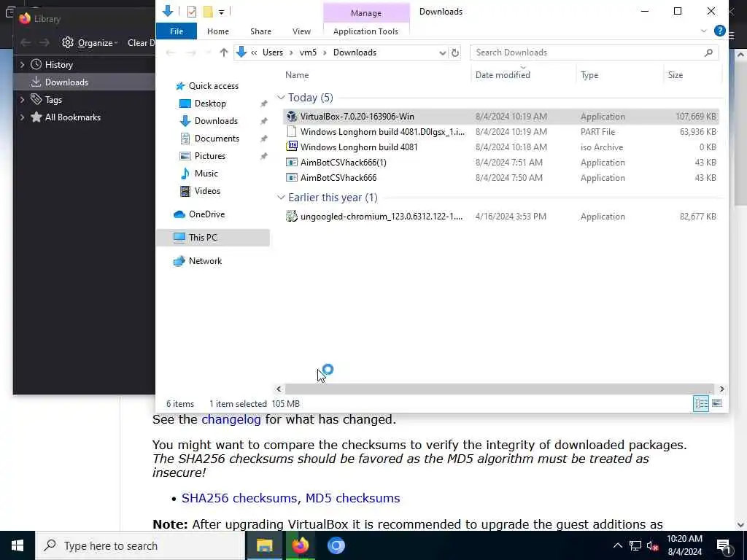This screenshot has width=747, height=560.
Task: Sort by Date modified column header
Action: pyautogui.click(x=503, y=75)
